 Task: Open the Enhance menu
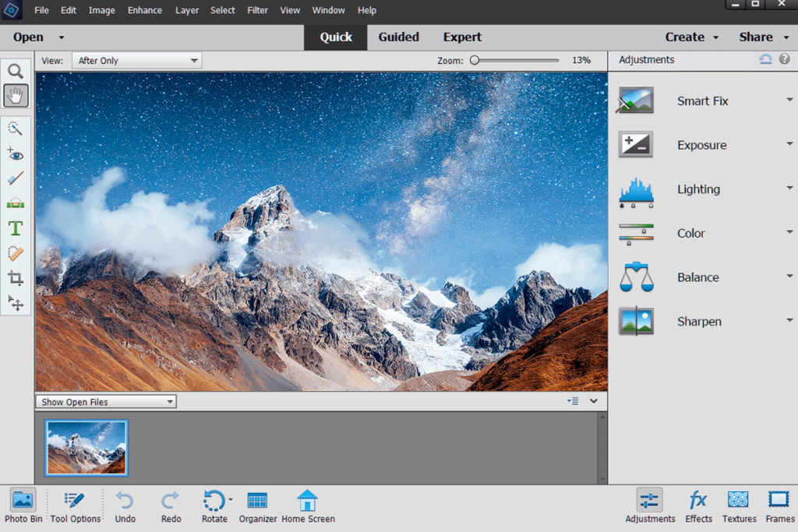pyautogui.click(x=144, y=10)
